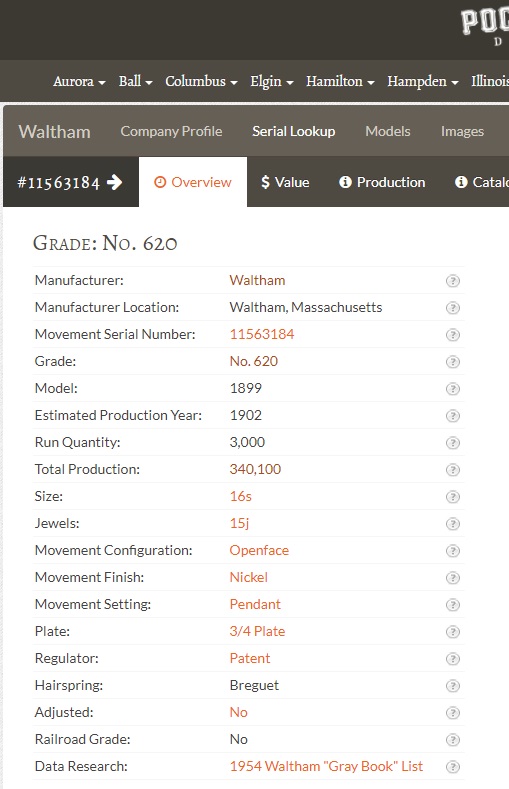Expand the Hampden dropdown menu
Screen dimensions: 509x789
(x=422, y=82)
